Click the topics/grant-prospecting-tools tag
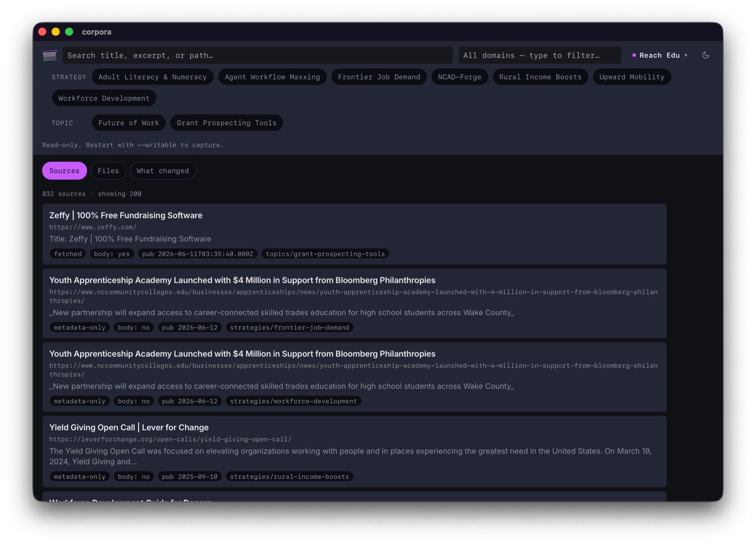Image resolution: width=756 pixels, height=545 pixels. point(325,254)
